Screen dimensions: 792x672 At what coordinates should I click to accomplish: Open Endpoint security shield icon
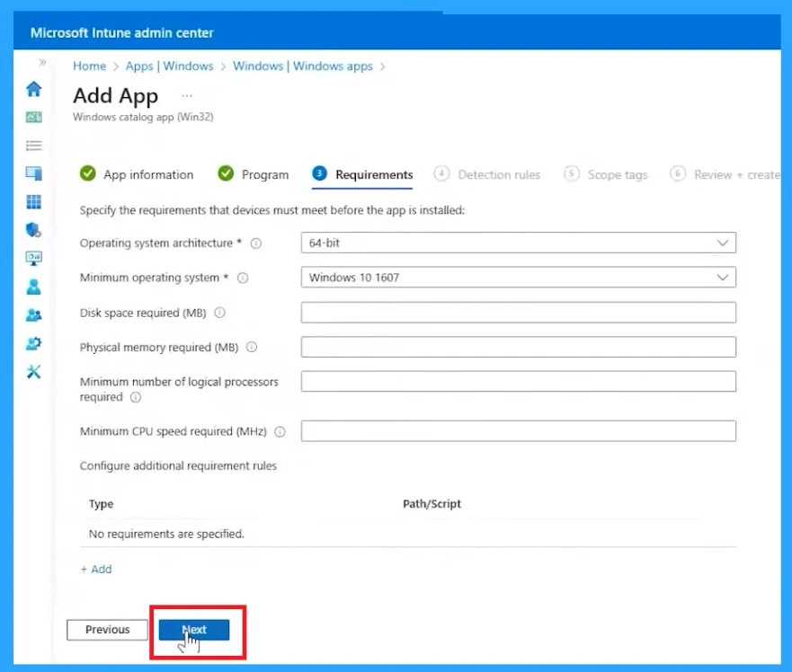coord(34,230)
